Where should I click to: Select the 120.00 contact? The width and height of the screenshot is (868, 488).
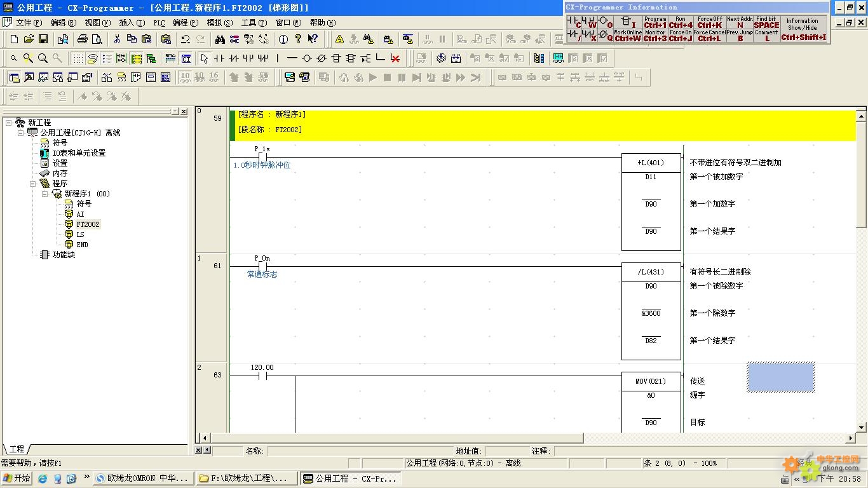(262, 375)
